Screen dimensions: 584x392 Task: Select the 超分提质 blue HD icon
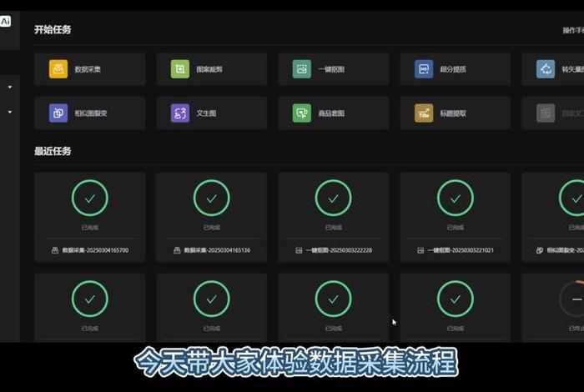click(424, 69)
